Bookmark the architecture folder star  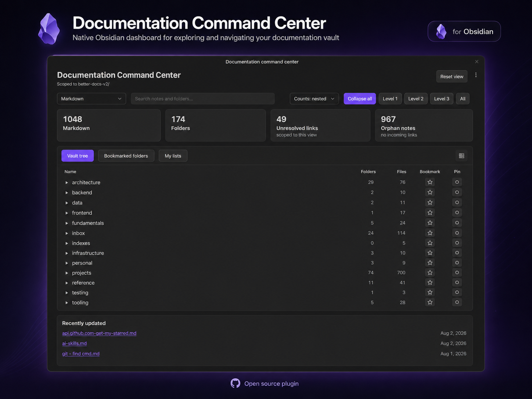(430, 182)
